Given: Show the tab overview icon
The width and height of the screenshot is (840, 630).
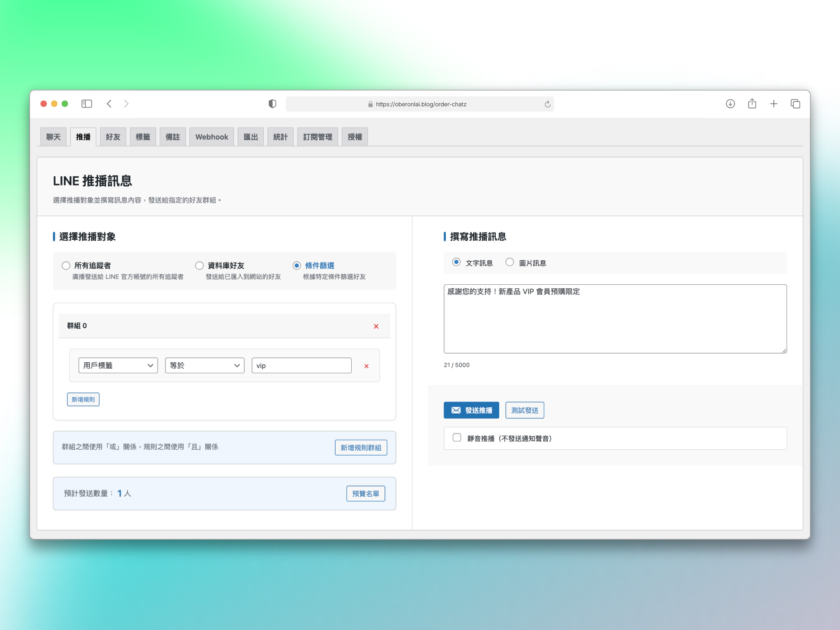Looking at the screenshot, I should [x=795, y=104].
